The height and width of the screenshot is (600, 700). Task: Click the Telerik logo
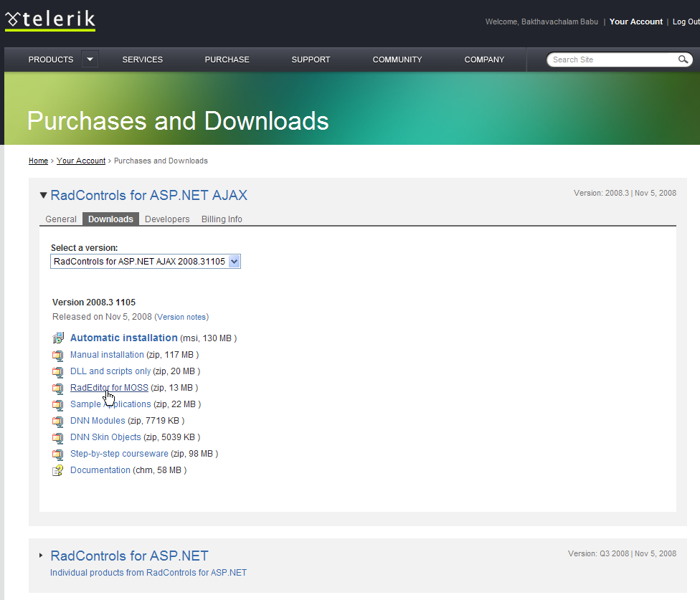coord(50,20)
